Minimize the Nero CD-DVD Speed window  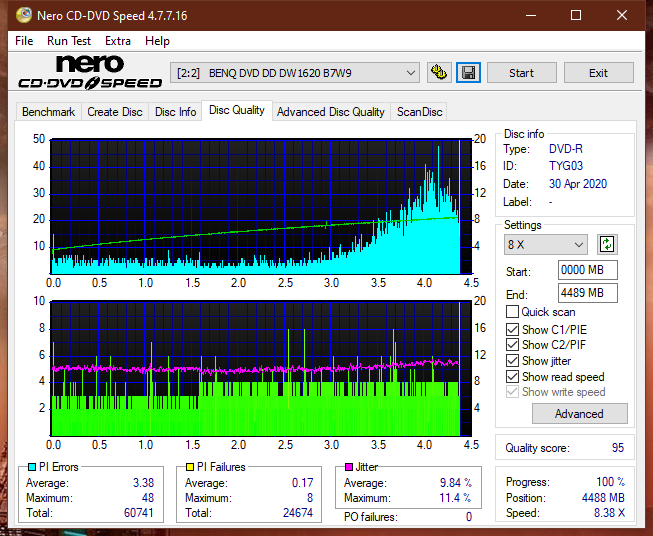tap(531, 15)
